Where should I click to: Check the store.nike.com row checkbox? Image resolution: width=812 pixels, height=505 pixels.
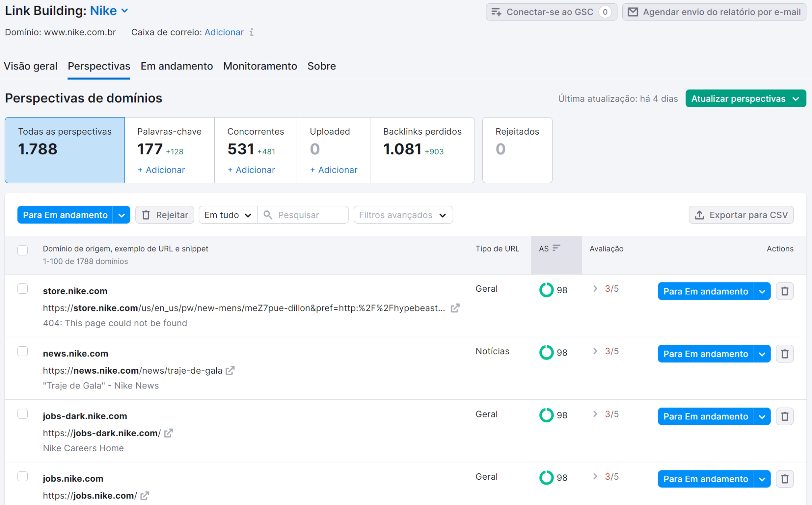23,289
